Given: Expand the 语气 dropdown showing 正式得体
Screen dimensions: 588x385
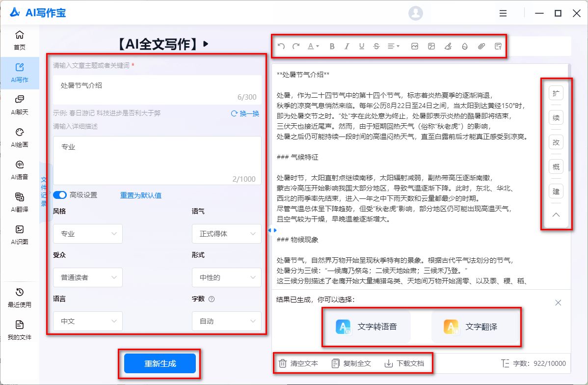Looking at the screenshot, I should coord(226,234).
